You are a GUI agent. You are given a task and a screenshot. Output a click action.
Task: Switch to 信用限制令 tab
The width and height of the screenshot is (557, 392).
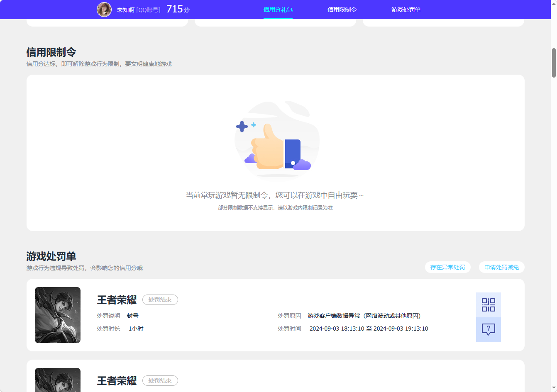click(342, 10)
